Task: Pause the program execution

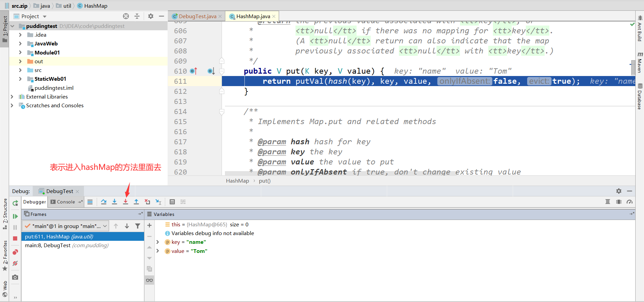Action: pos(15,227)
